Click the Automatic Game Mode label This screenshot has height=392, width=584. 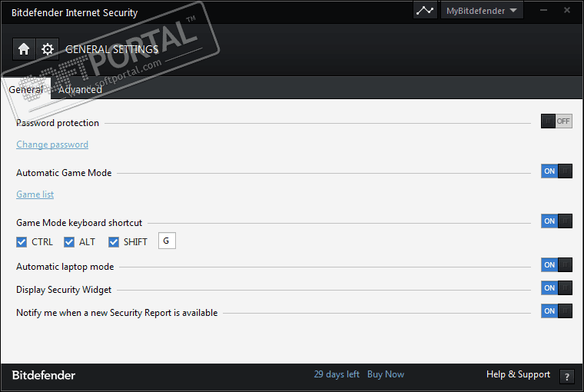(x=64, y=173)
